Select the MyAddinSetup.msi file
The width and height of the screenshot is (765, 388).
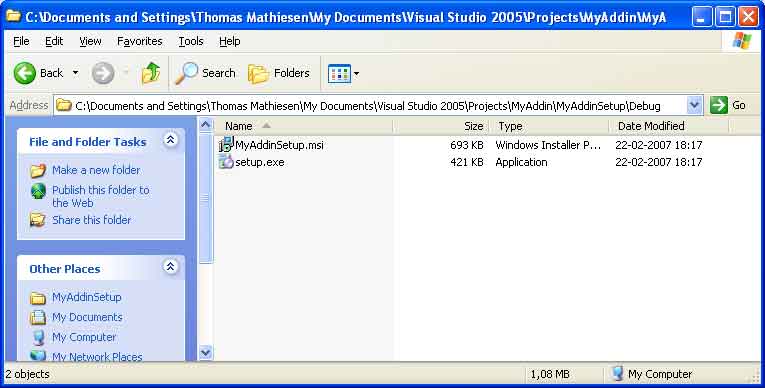click(x=279, y=145)
